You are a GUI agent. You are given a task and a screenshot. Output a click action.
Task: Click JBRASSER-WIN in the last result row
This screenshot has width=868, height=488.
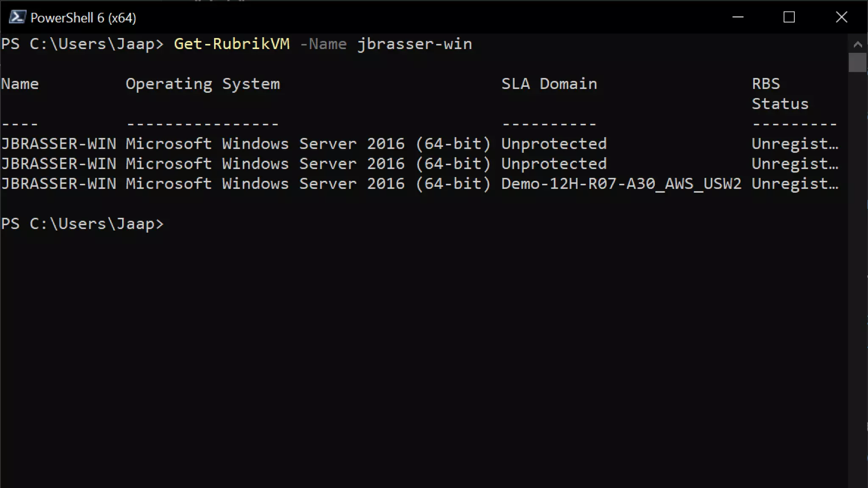point(58,184)
